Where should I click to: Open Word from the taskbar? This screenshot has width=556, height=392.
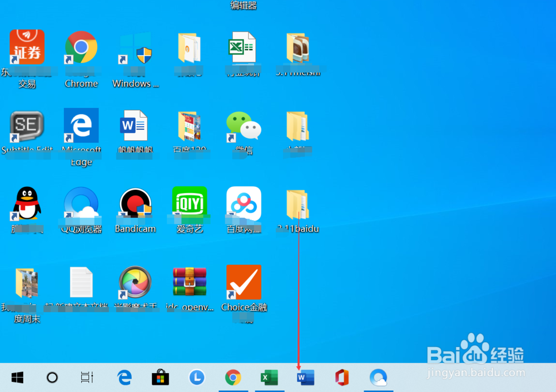tap(305, 378)
